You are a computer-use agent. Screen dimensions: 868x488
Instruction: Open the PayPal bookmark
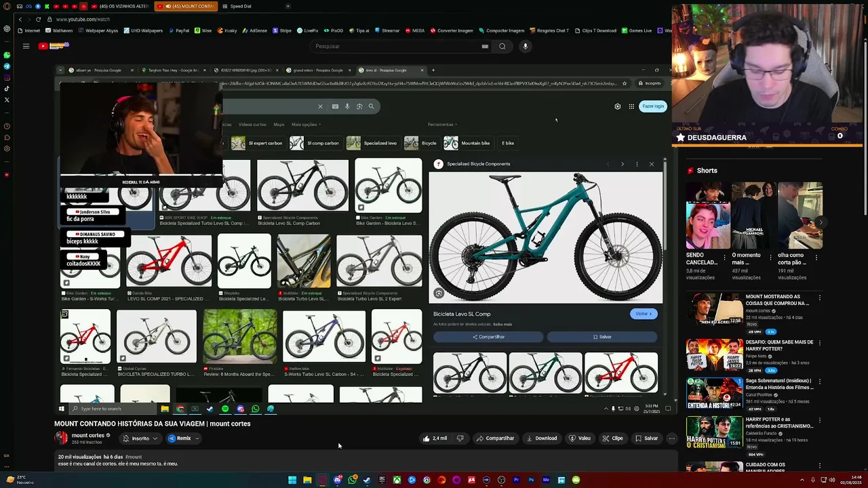click(x=178, y=30)
